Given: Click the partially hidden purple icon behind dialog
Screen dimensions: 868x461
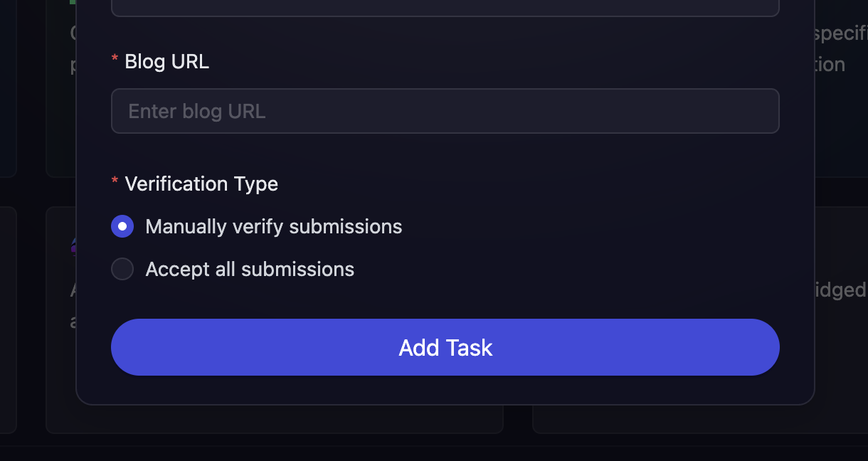Looking at the screenshot, I should coord(73,246).
